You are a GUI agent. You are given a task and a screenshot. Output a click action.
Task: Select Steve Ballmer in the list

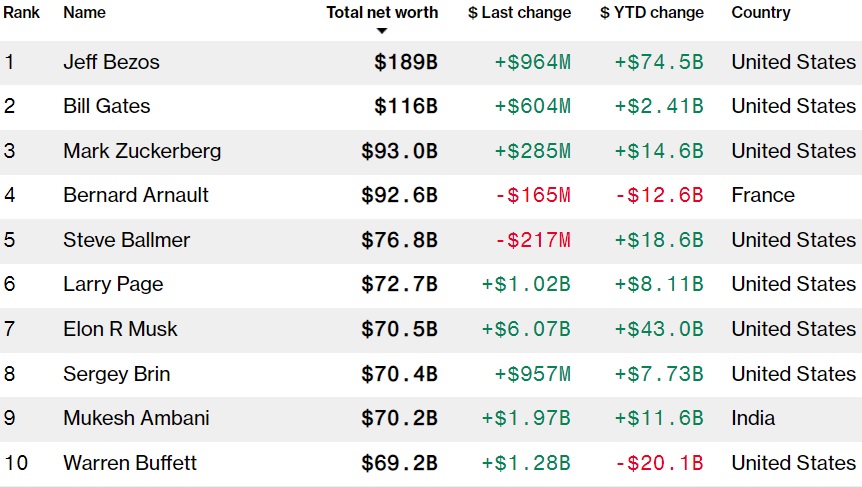(126, 240)
